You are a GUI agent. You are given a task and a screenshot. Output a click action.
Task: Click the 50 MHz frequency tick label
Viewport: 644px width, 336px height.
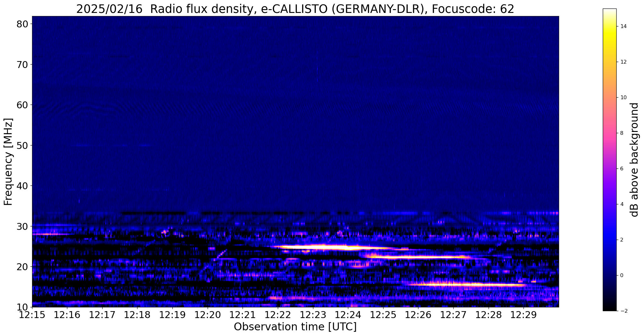[x=22, y=145]
